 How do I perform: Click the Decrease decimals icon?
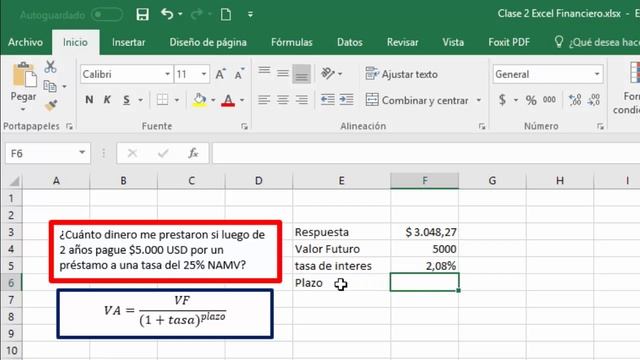[x=593, y=100]
